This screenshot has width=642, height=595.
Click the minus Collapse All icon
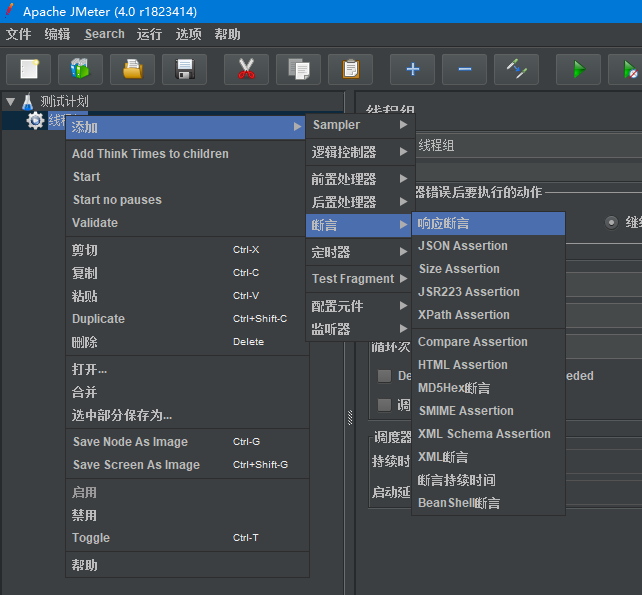(x=464, y=69)
